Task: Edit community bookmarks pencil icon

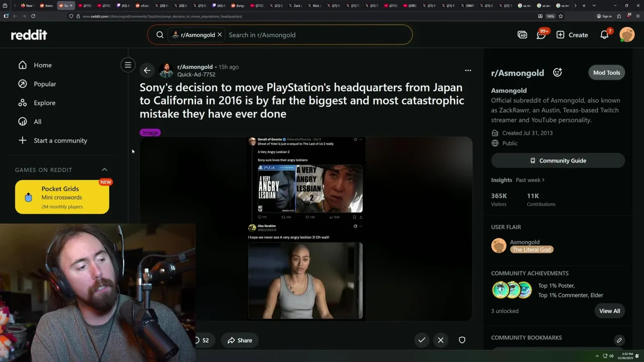Action: (x=619, y=340)
